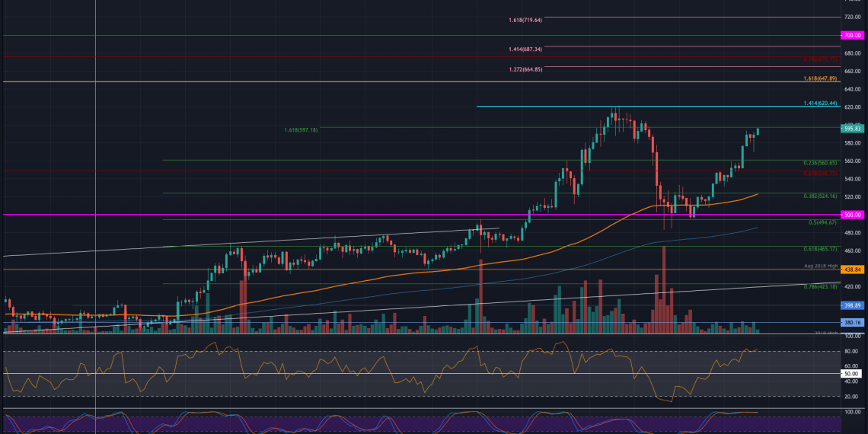Click the RSI 50.00 level label
This screenshot has width=868, height=434.
[x=851, y=374]
